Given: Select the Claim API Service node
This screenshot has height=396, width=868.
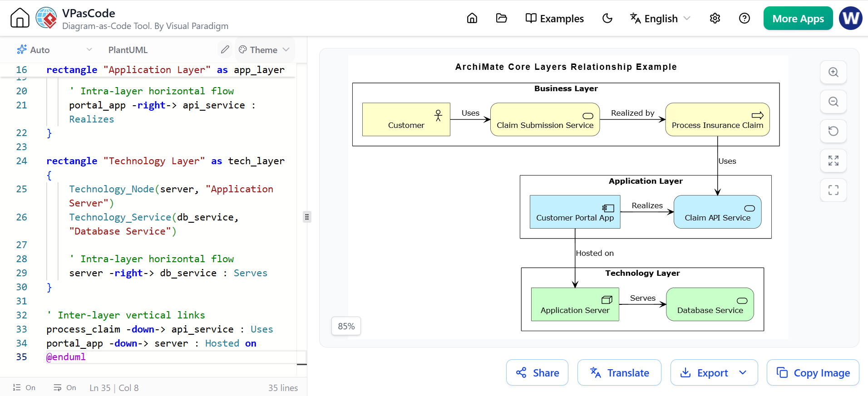Looking at the screenshot, I should click(717, 212).
